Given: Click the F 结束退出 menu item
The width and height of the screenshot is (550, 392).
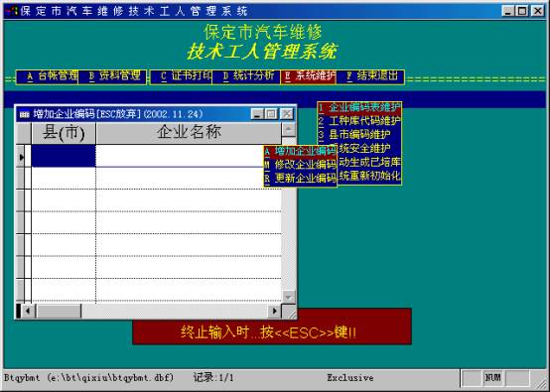Looking at the screenshot, I should click(x=370, y=76).
